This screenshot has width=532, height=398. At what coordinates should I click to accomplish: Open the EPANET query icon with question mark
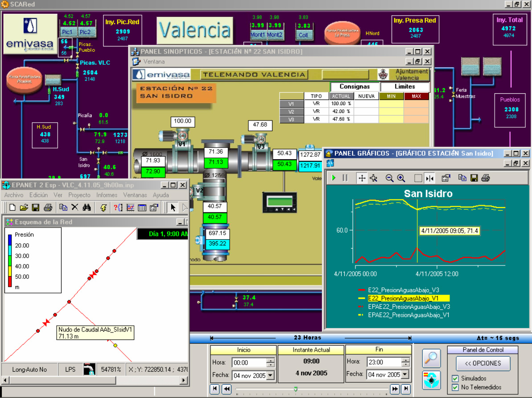[118, 207]
